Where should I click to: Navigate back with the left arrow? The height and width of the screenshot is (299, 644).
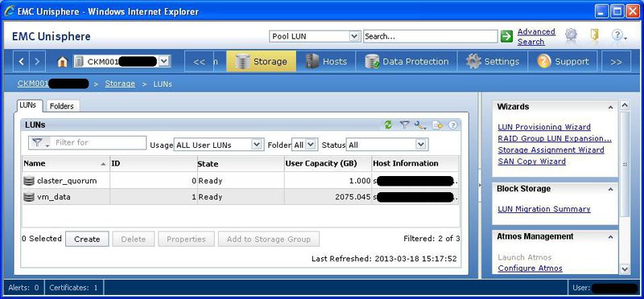22,62
